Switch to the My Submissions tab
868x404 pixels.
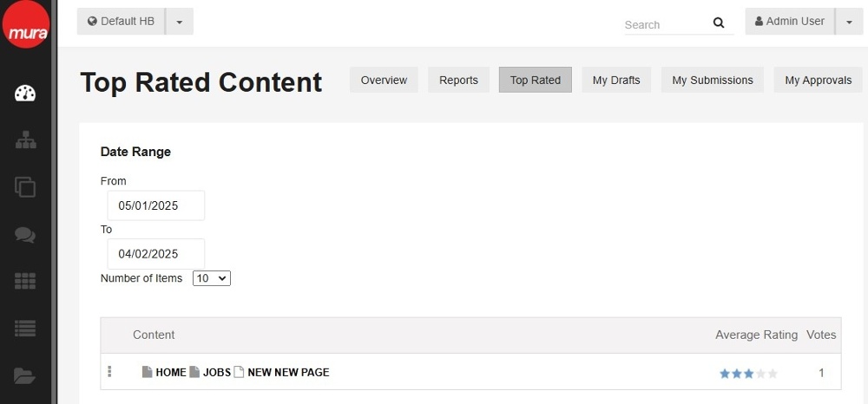(713, 80)
